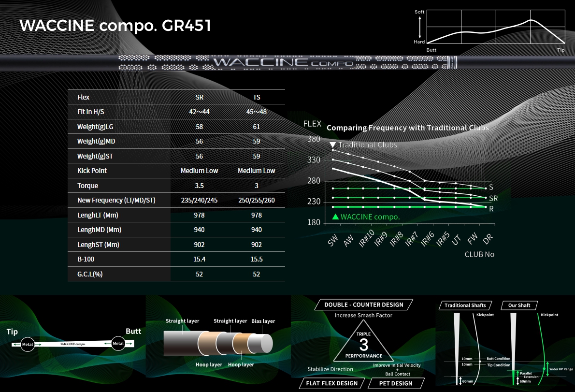
Task: Click the left Hoop layer label
Action: tap(209, 364)
